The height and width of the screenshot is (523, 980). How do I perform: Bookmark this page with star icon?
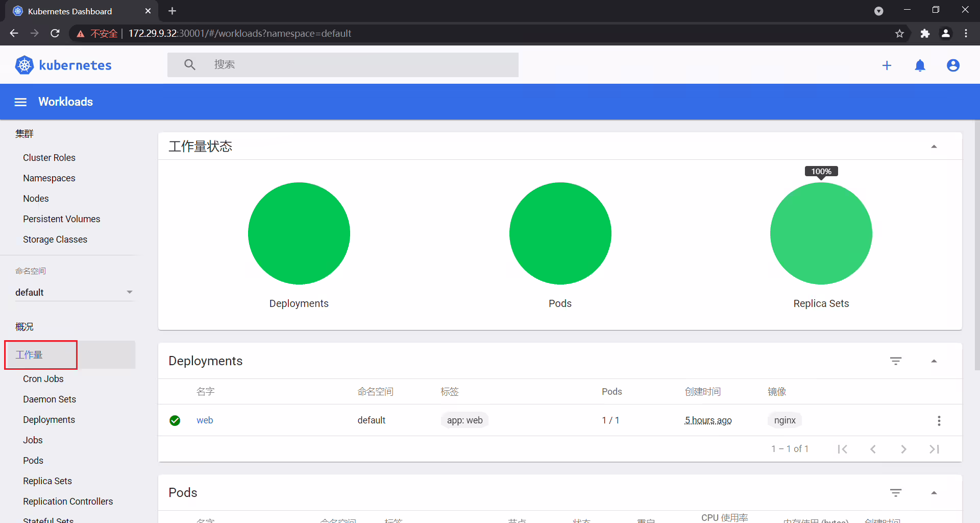click(899, 33)
